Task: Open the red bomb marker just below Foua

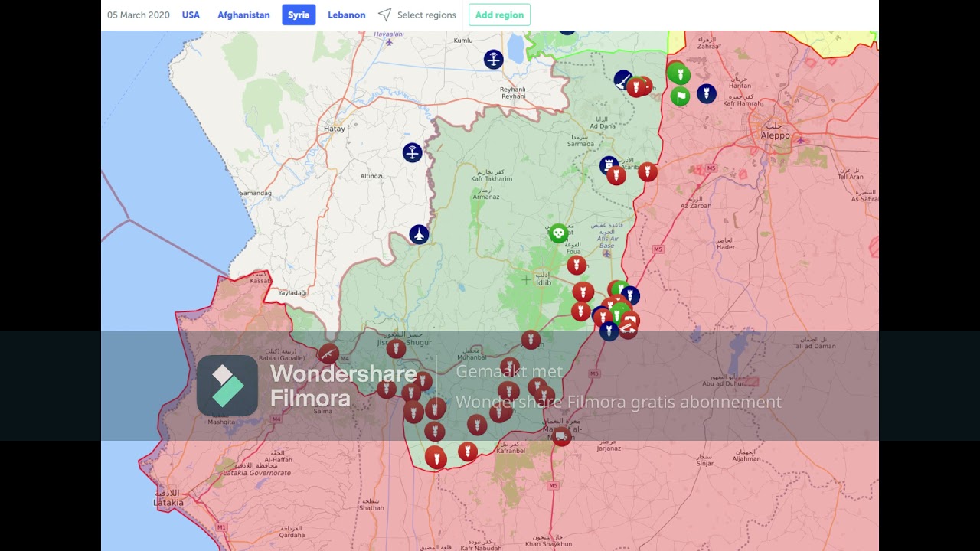Action: (577, 266)
